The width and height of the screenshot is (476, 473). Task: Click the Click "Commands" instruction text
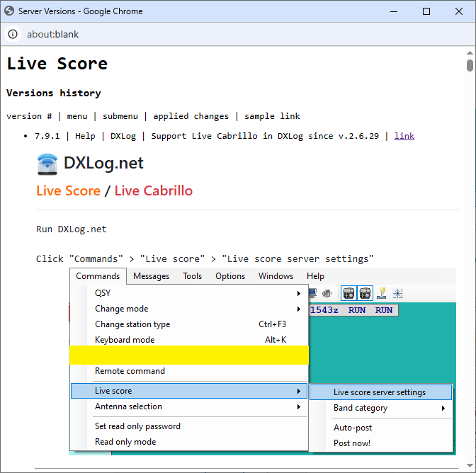point(205,258)
